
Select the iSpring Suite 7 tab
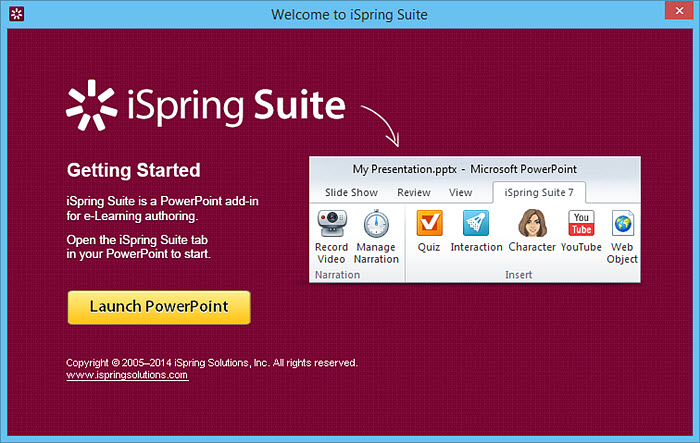(539, 192)
